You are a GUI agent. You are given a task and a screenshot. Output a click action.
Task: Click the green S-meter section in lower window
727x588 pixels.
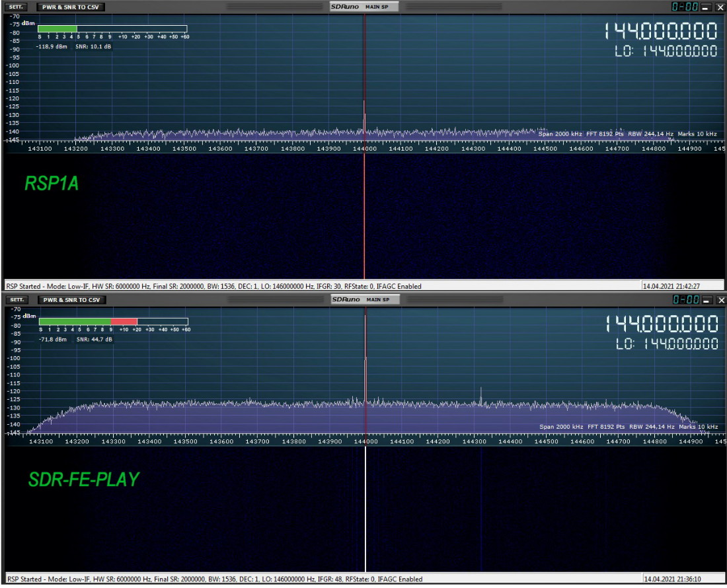(x=75, y=322)
